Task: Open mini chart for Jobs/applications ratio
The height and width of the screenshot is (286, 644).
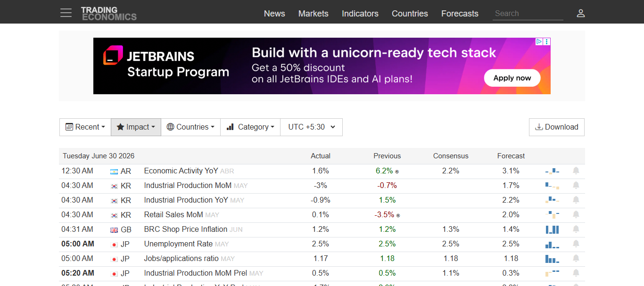Action: pyautogui.click(x=552, y=258)
